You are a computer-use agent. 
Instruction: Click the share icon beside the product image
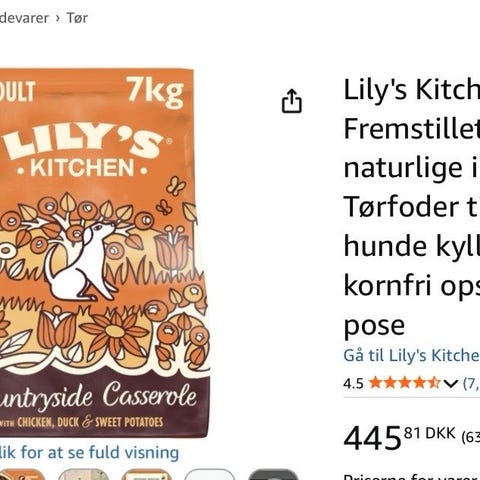tap(292, 101)
